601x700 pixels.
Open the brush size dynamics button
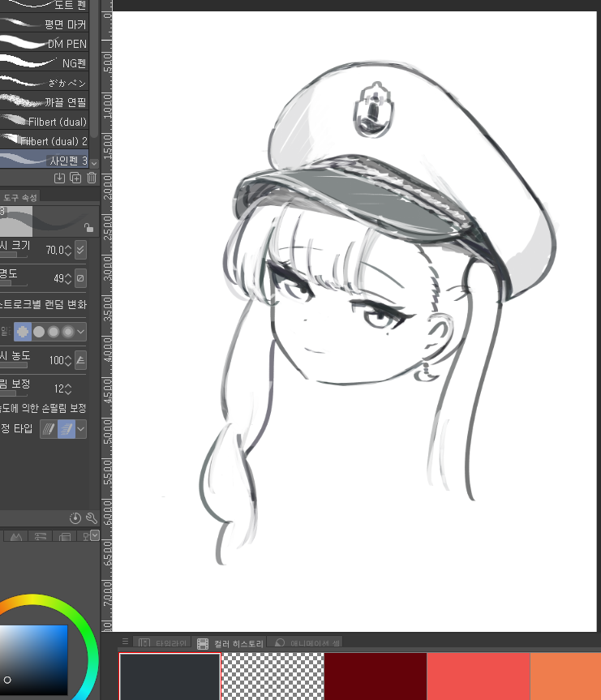[x=80, y=250]
